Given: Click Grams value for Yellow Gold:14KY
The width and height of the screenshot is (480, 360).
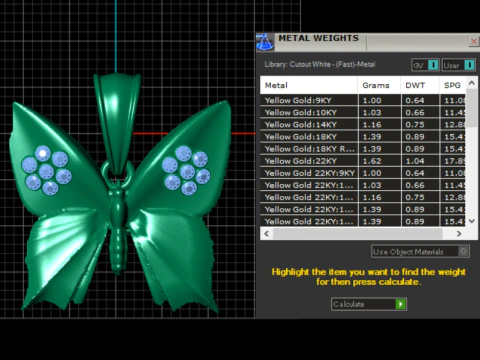Looking at the screenshot, I should (379, 125).
